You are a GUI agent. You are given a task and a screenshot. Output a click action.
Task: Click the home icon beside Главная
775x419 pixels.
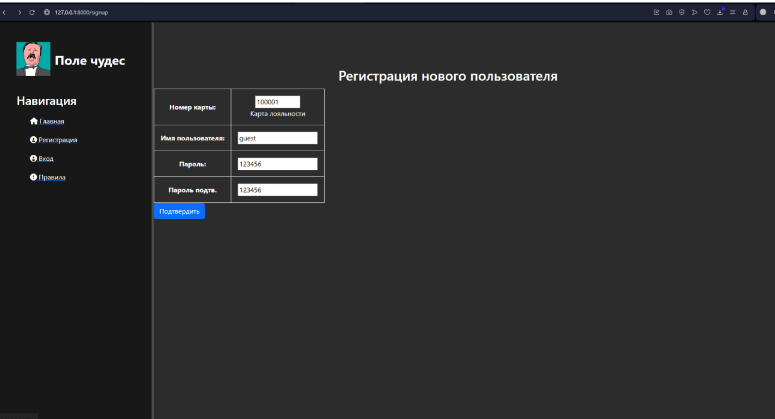tap(34, 121)
